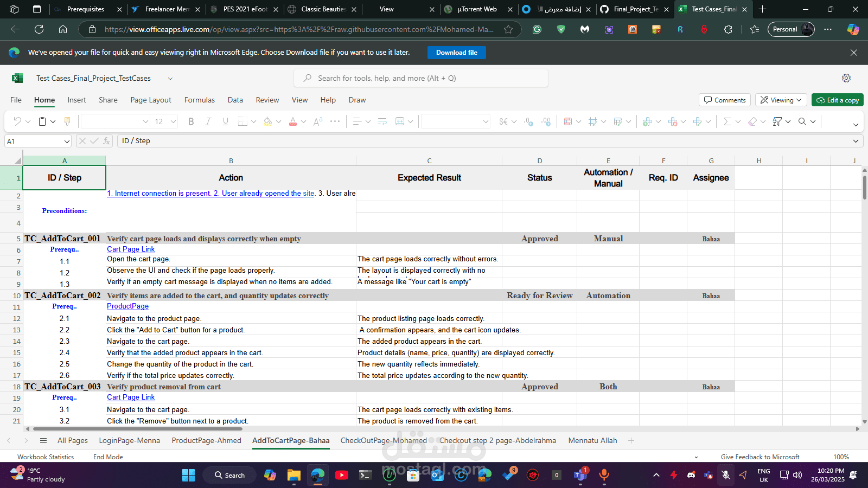This screenshot has width=868, height=488.
Task: Apply the yellow fill color bucket
Action: (x=267, y=121)
